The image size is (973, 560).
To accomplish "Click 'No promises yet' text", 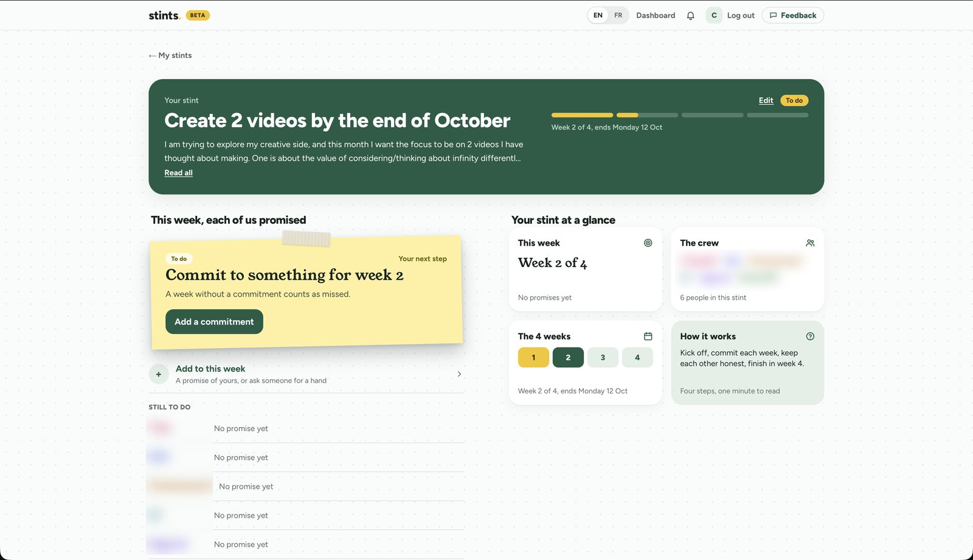I will tap(545, 297).
